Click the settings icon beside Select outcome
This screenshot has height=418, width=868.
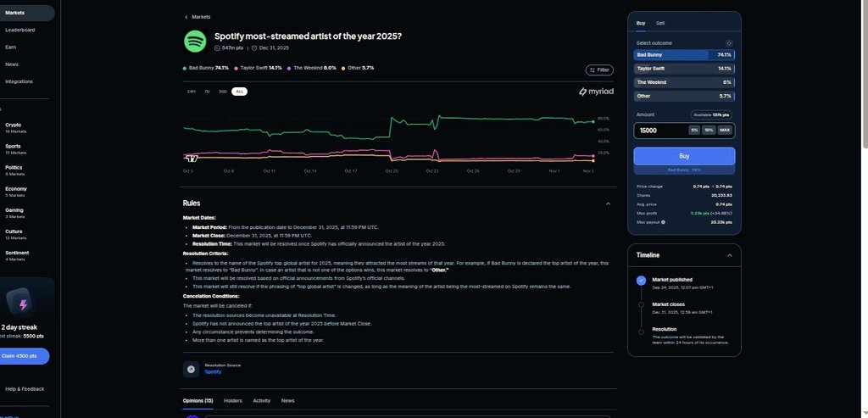[729, 43]
